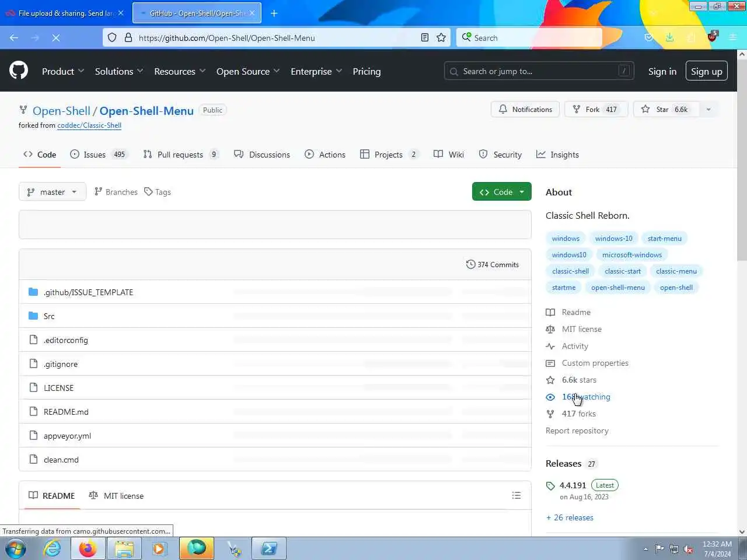747x560 pixels.
Task: Open the Security tab
Action: tap(500, 155)
